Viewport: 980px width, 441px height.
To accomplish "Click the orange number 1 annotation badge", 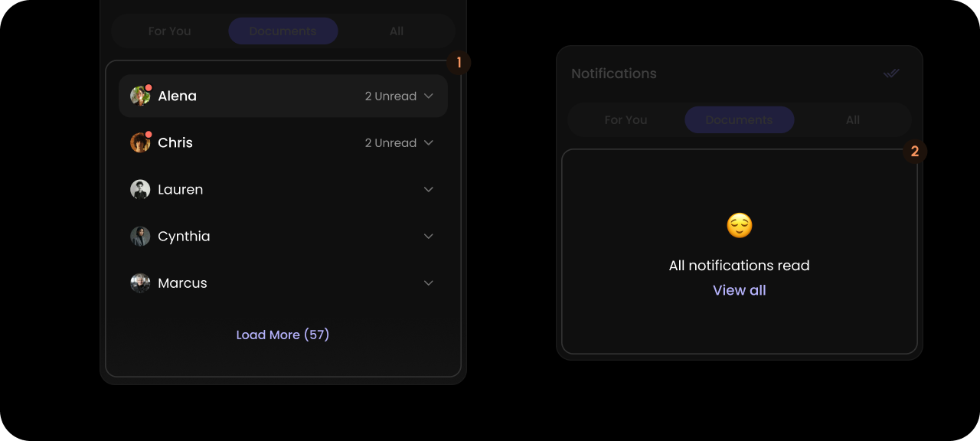I will click(459, 63).
